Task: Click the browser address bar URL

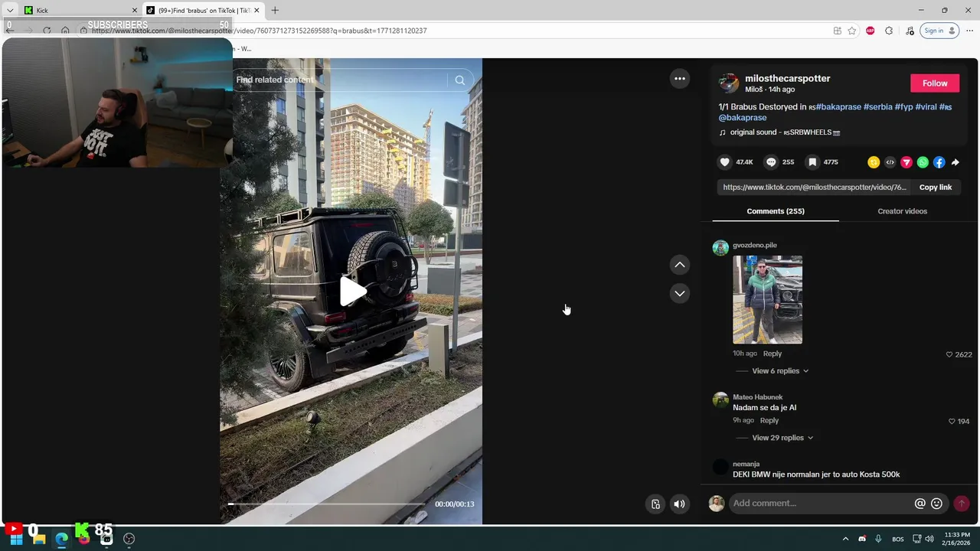Action: (x=259, y=31)
